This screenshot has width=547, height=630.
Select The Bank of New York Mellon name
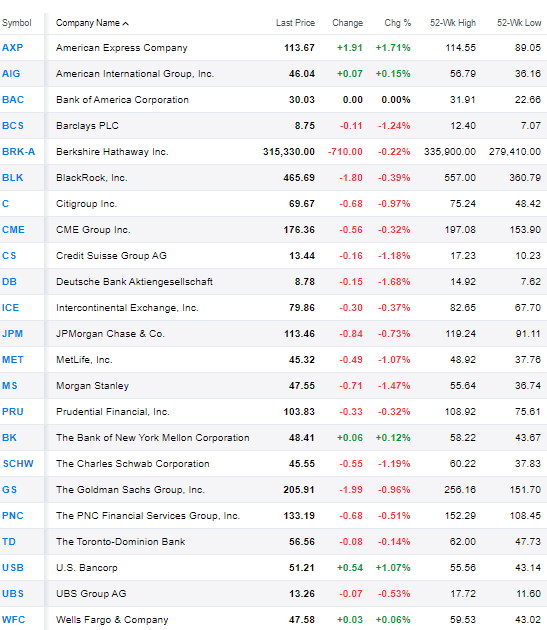point(153,438)
